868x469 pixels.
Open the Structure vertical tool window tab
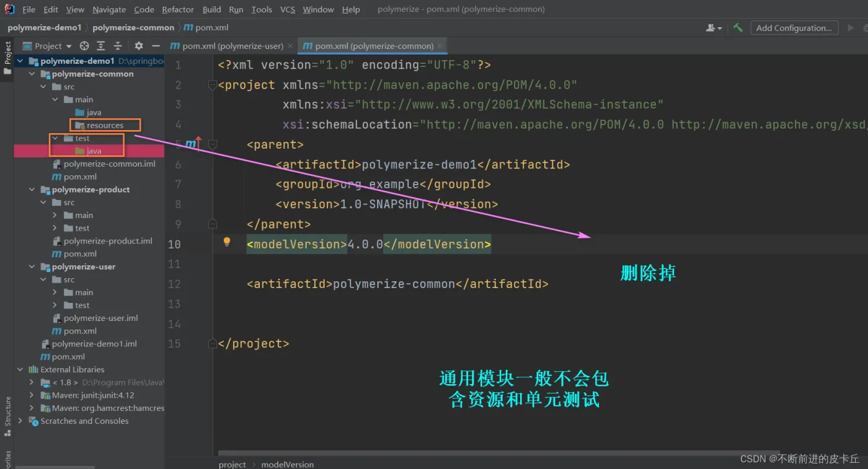(7, 416)
